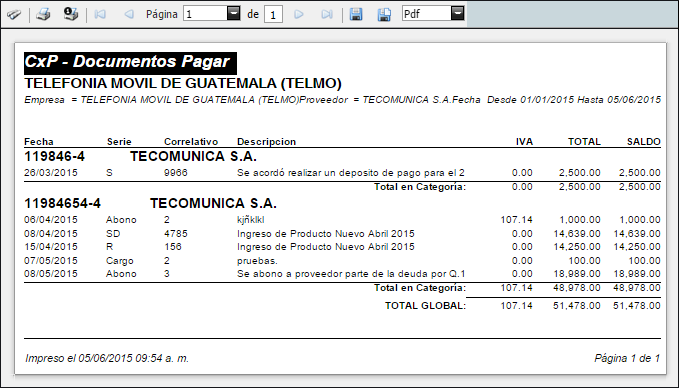Click date '07/05/2015'
Screen dimensions: 679x388
click(51, 261)
